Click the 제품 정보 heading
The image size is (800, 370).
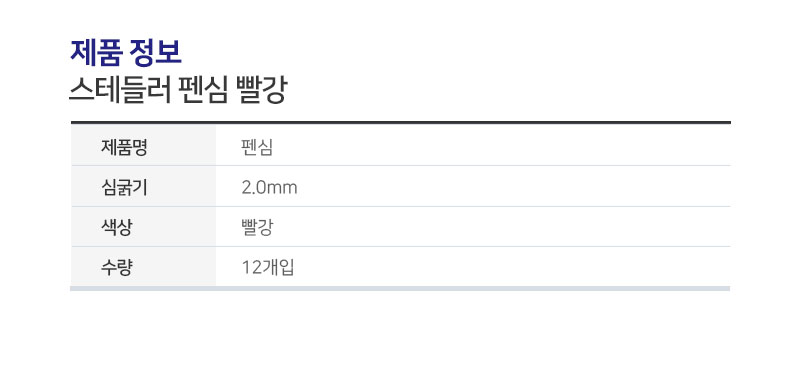click(126, 53)
